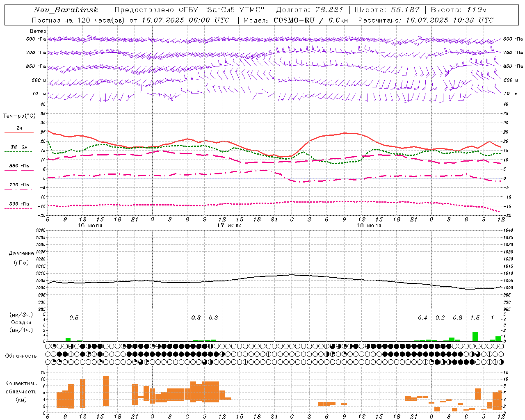Click the 'Высота: 119м' elevation value
The height and width of the screenshot is (420, 525).
click(459, 10)
